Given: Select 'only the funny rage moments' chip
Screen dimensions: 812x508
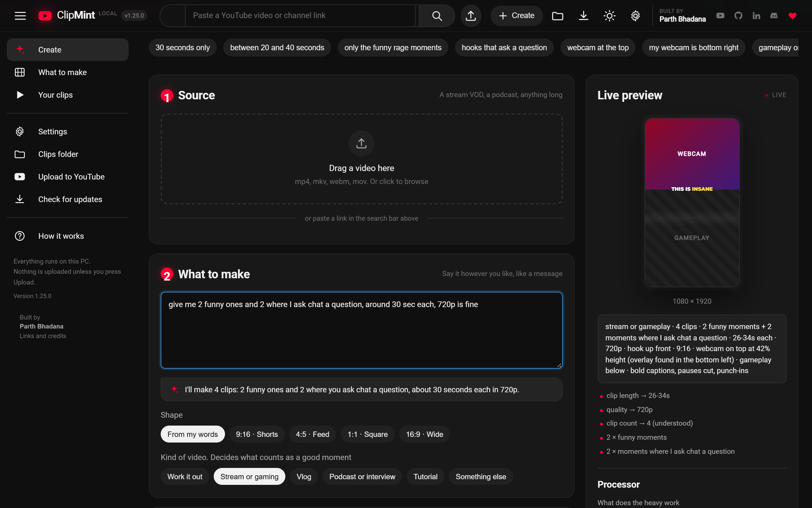Looking at the screenshot, I should pos(393,47).
